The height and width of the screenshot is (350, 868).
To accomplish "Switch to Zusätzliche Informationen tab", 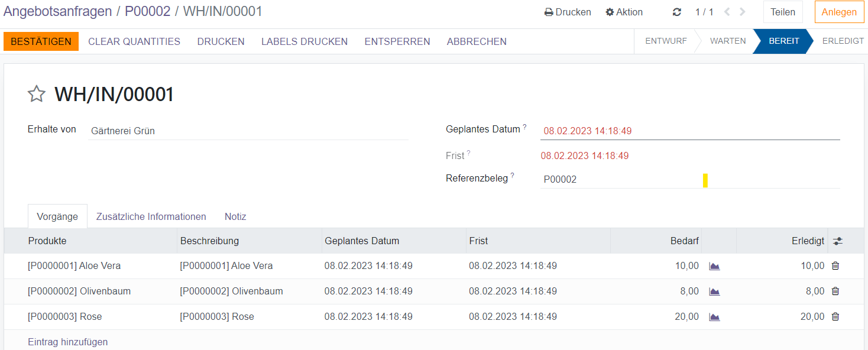I will [x=151, y=216].
